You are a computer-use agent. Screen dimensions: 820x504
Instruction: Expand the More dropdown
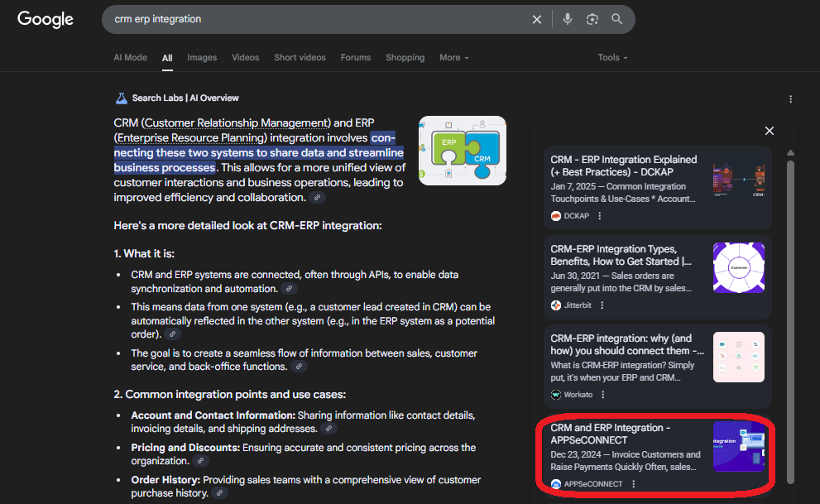[454, 57]
